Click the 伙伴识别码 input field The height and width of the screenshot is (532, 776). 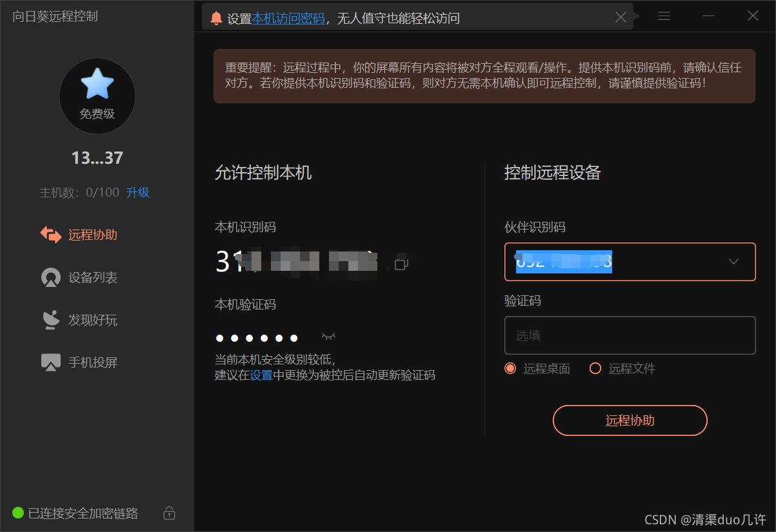click(630, 262)
